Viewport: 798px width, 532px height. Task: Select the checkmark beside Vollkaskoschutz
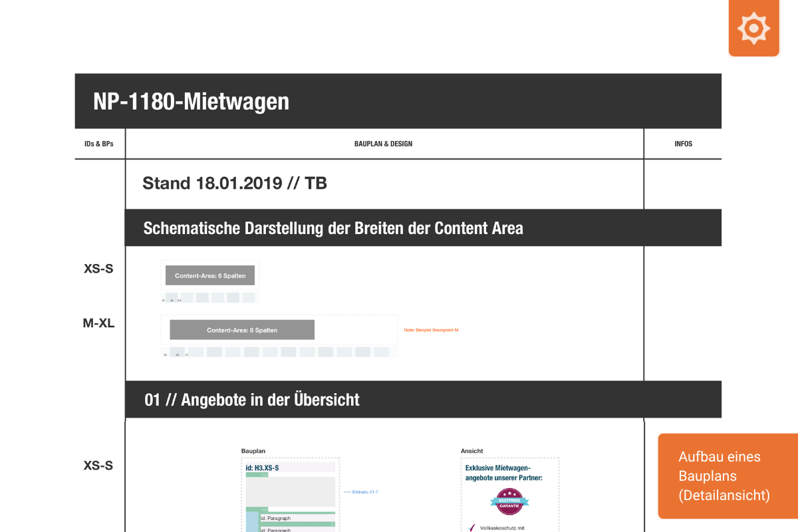(x=471, y=527)
